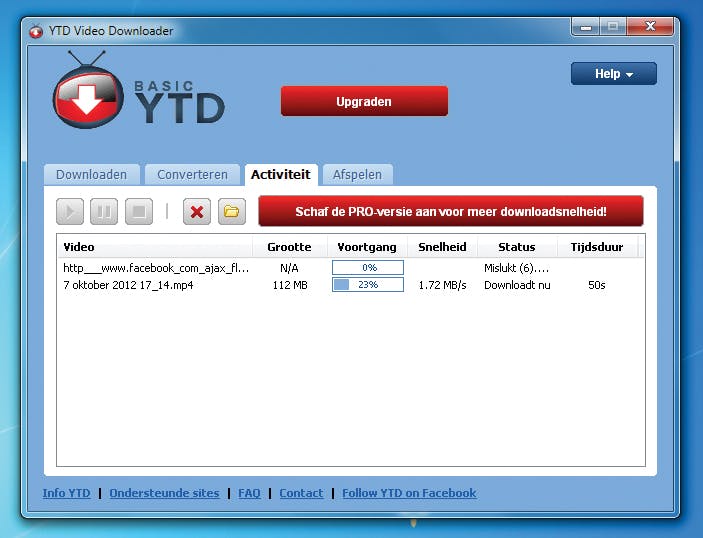Open the Afspelen tab

357,174
